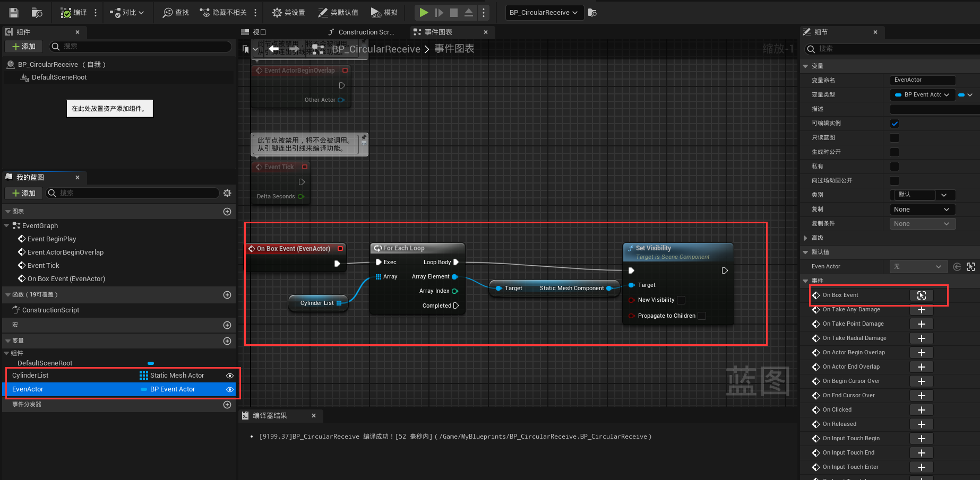980x480 pixels.
Task: Start Simulate (模拟) mode
Action: 384,12
